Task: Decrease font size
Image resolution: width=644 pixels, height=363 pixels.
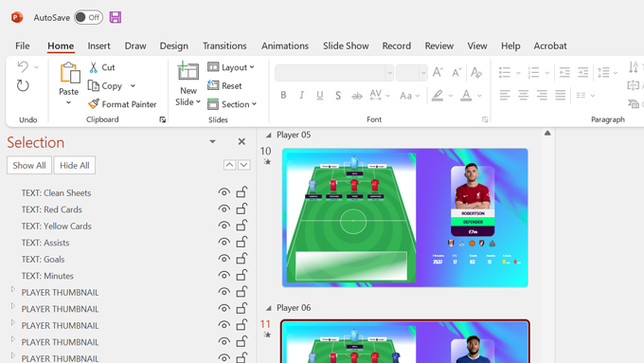Action: (456, 72)
